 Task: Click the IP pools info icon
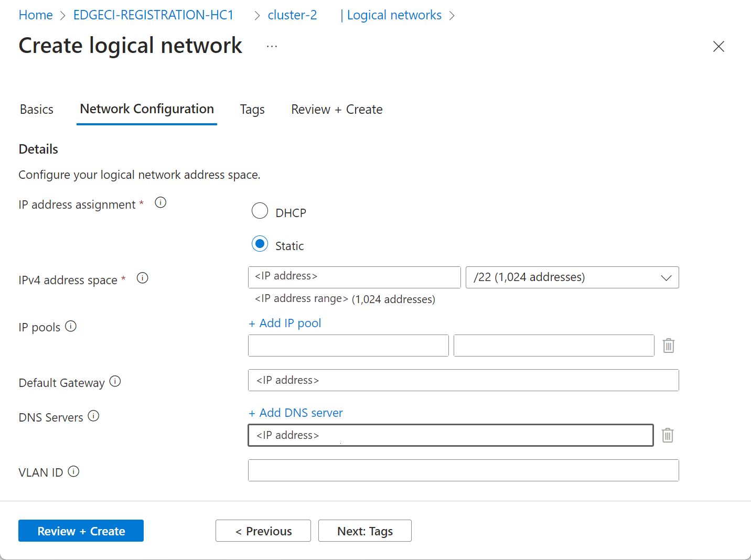tap(71, 327)
